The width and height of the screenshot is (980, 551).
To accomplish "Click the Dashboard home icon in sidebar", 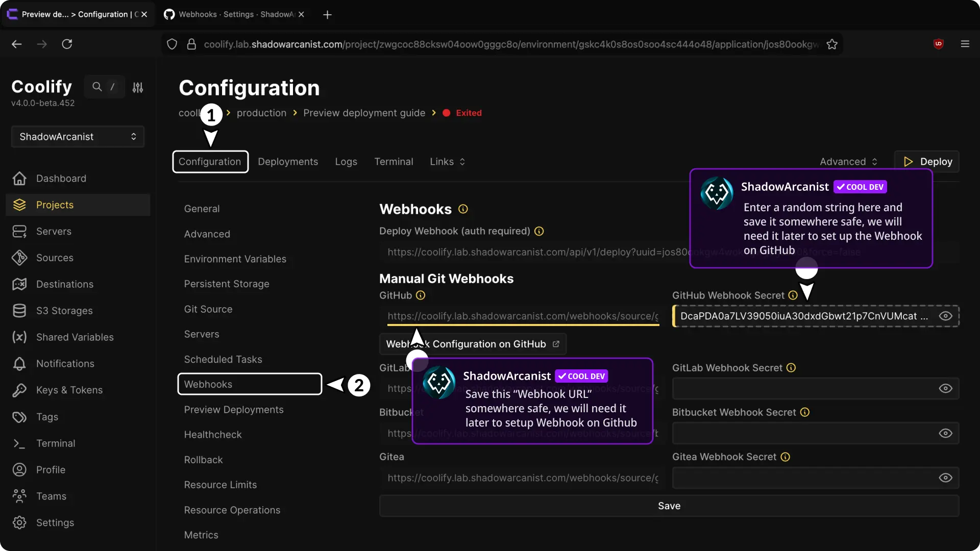I will [x=19, y=179].
